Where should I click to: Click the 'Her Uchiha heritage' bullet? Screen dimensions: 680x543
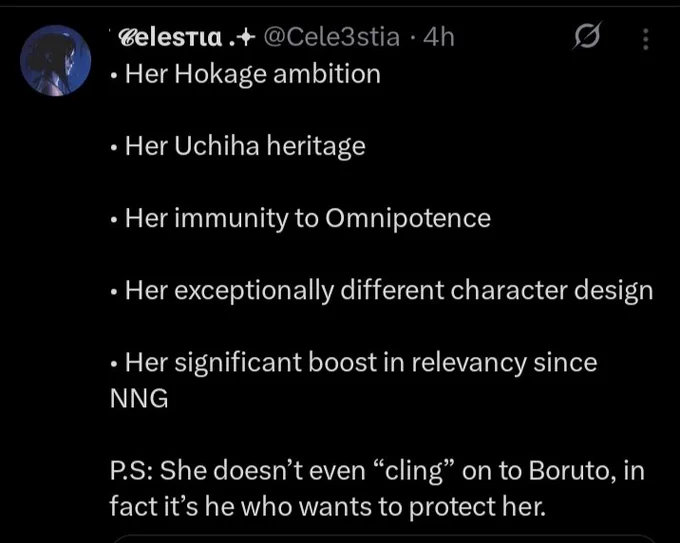[238, 146]
